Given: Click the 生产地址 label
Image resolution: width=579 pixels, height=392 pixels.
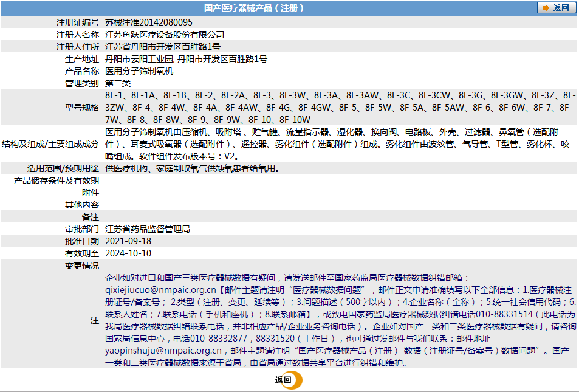Looking at the screenshot, I should [82, 59].
